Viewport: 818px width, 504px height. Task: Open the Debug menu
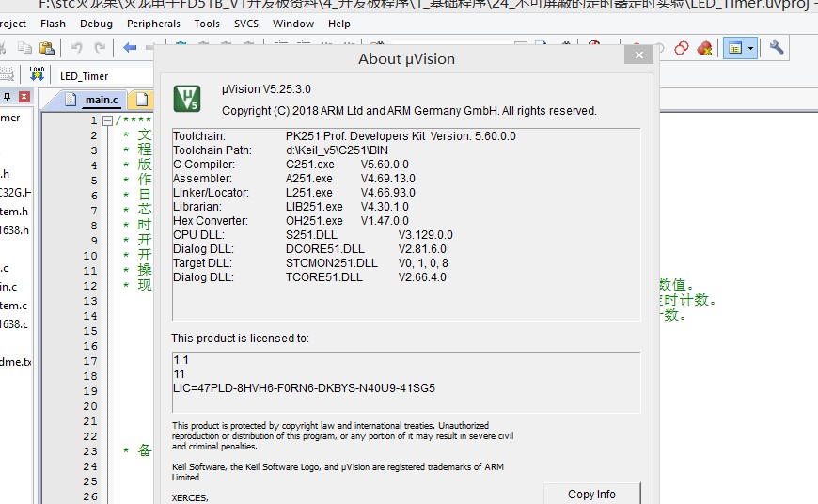point(96,24)
